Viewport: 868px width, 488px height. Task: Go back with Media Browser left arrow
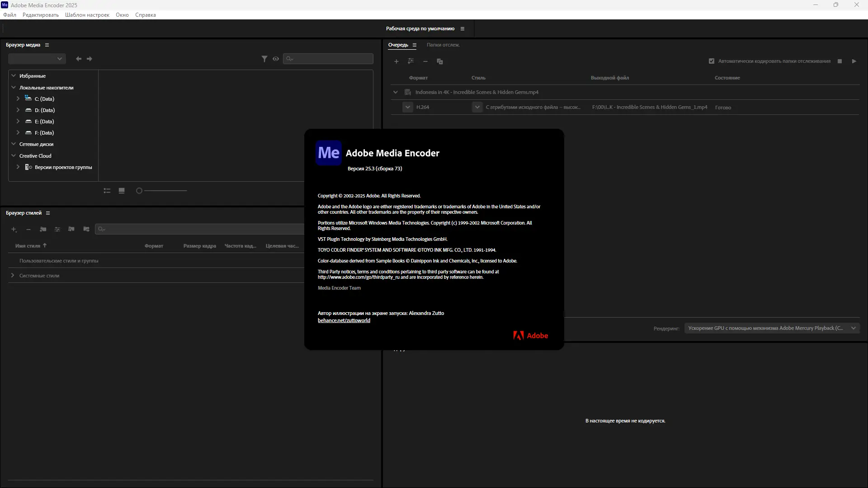coord(79,59)
